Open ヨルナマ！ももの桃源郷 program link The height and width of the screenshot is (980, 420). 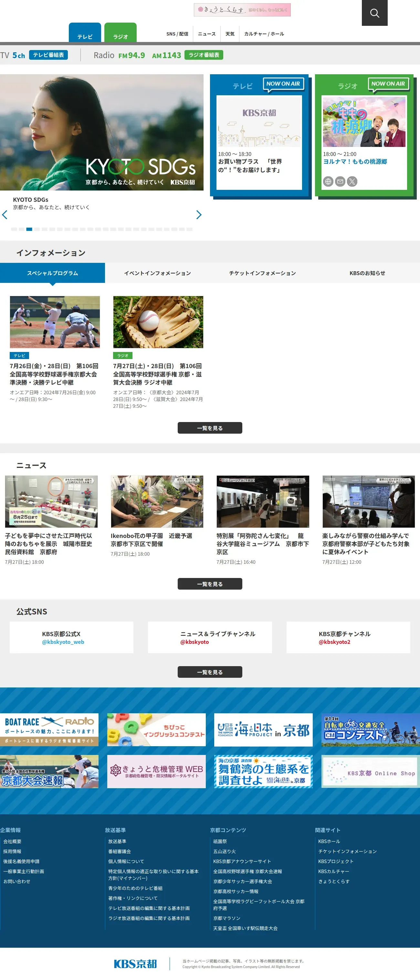[355, 162]
